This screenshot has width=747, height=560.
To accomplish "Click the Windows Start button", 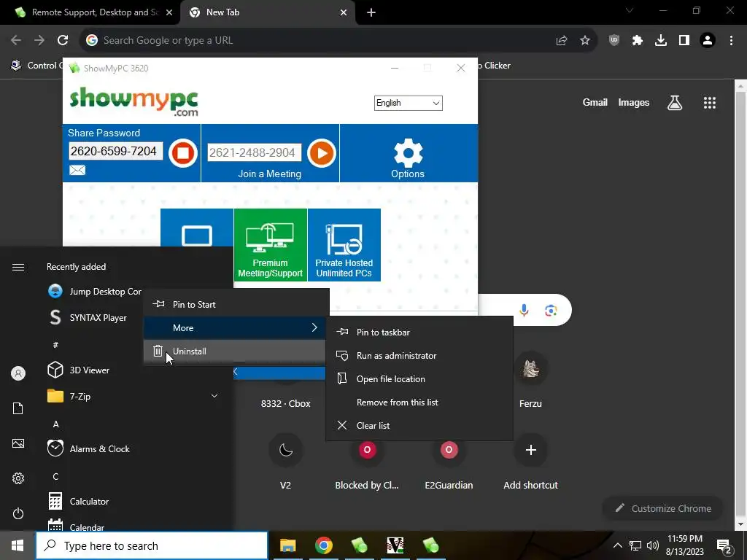I will tap(18, 545).
